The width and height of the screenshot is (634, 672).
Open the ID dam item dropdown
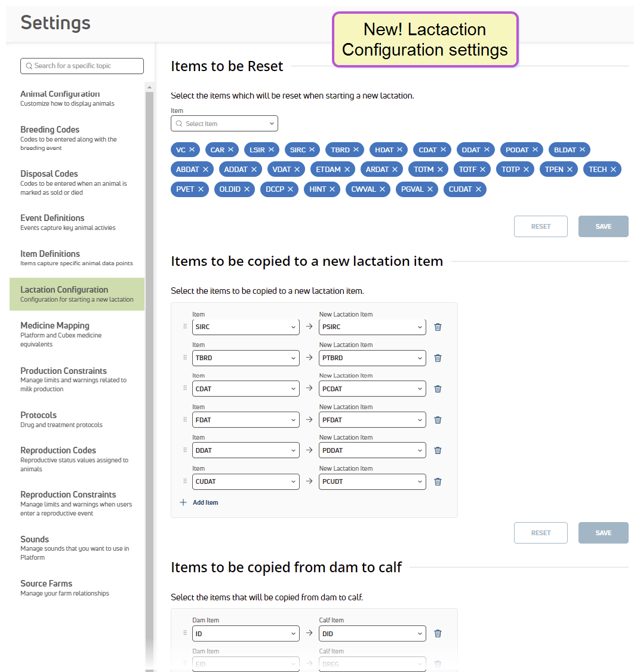246,633
